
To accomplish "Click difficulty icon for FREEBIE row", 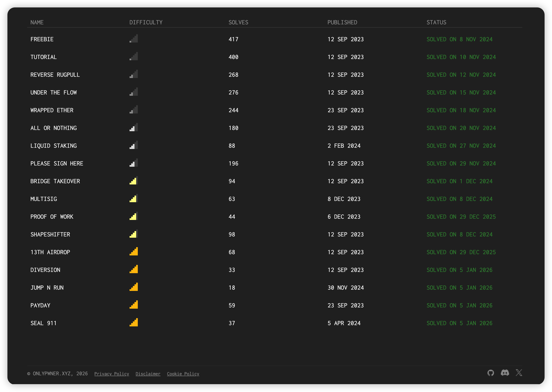I will 134,39.
